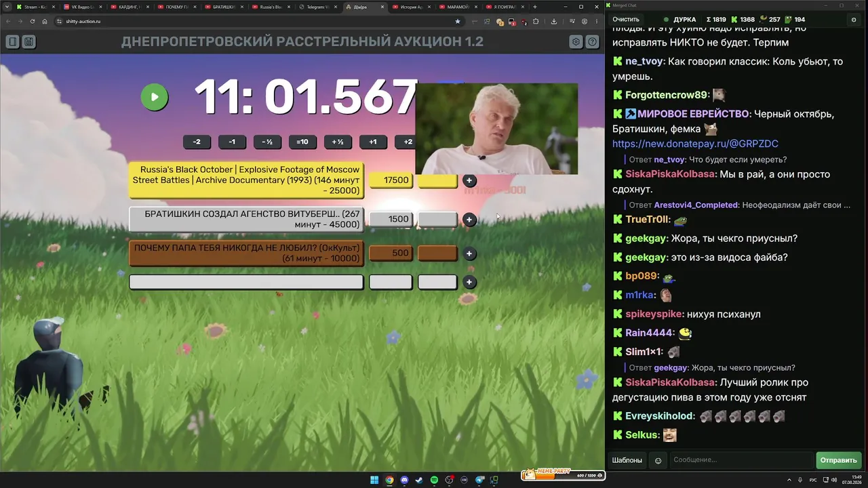Image resolution: width=868 pixels, height=488 pixels.
Task: Switch to the Telegram browser tab
Action: tap(317, 7)
